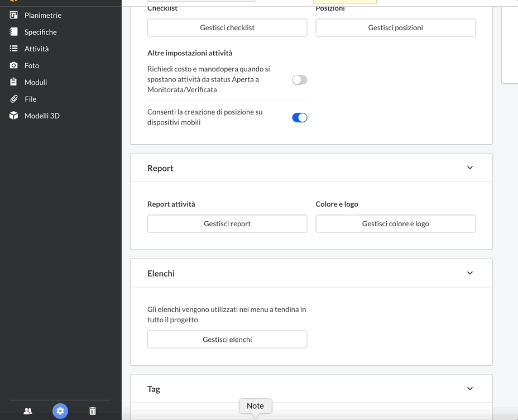
Task: Open File in the sidebar
Action: click(30, 99)
